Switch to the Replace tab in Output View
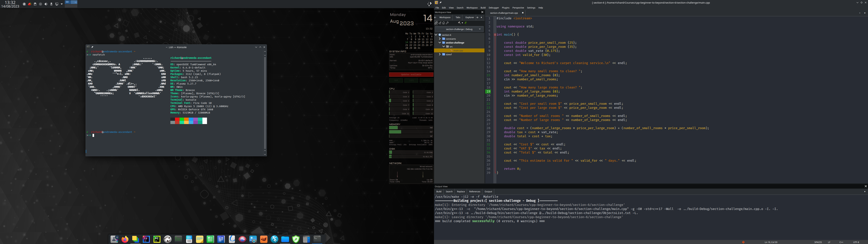Image resolution: width=868 pixels, height=244 pixels. [461, 191]
